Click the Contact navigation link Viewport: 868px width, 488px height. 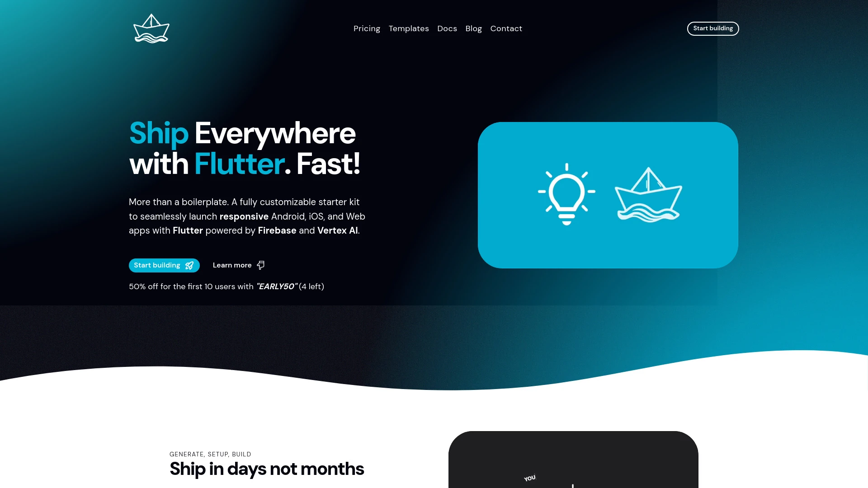(506, 28)
